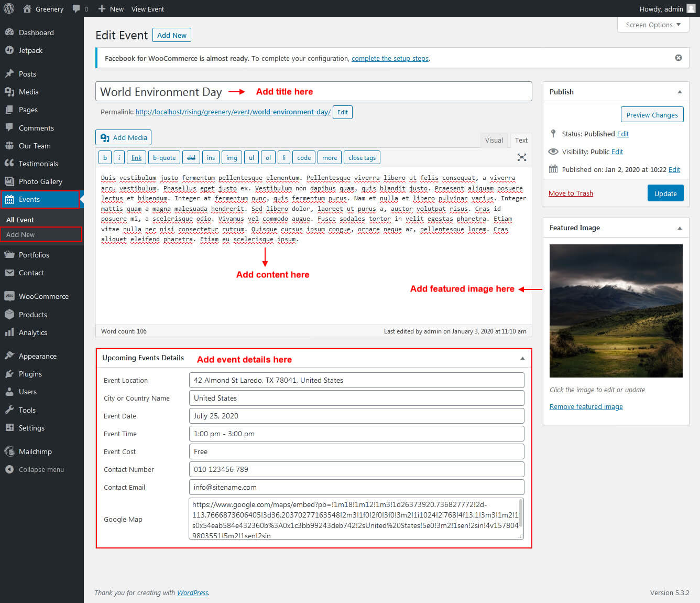
Task: Open Mailchimp from the sidebar
Action: pyautogui.click(x=35, y=451)
